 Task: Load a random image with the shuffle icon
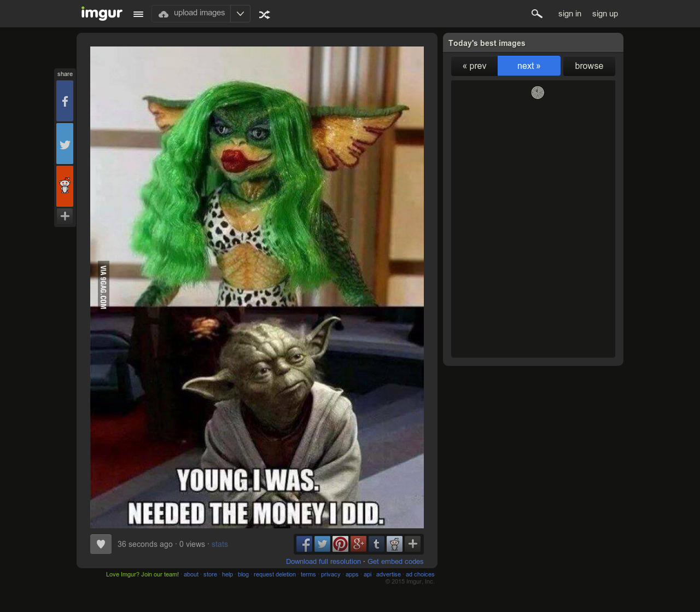265,15
